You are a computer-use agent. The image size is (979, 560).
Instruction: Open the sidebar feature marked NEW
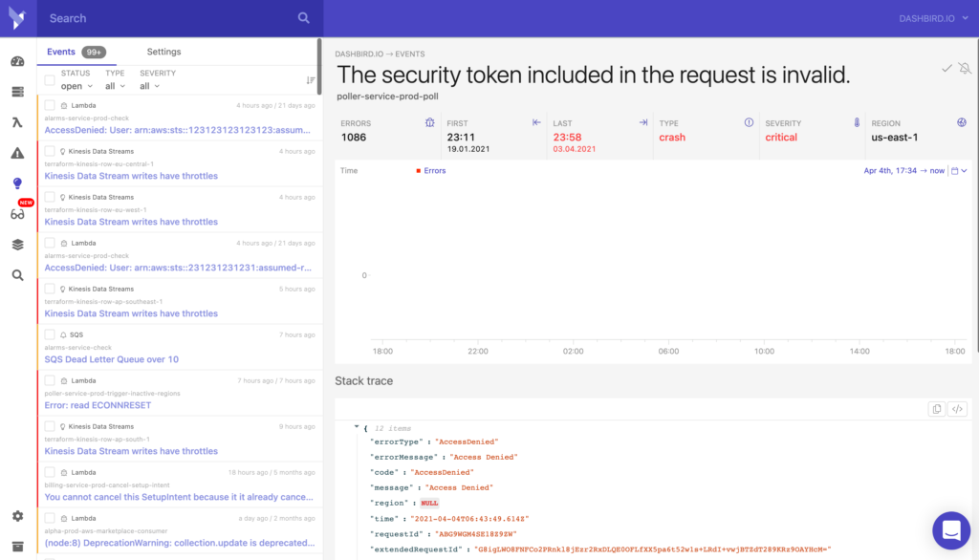[17, 213]
